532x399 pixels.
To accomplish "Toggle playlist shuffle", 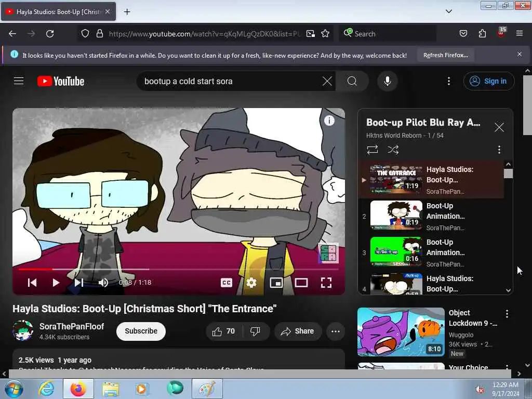I will coord(393,150).
